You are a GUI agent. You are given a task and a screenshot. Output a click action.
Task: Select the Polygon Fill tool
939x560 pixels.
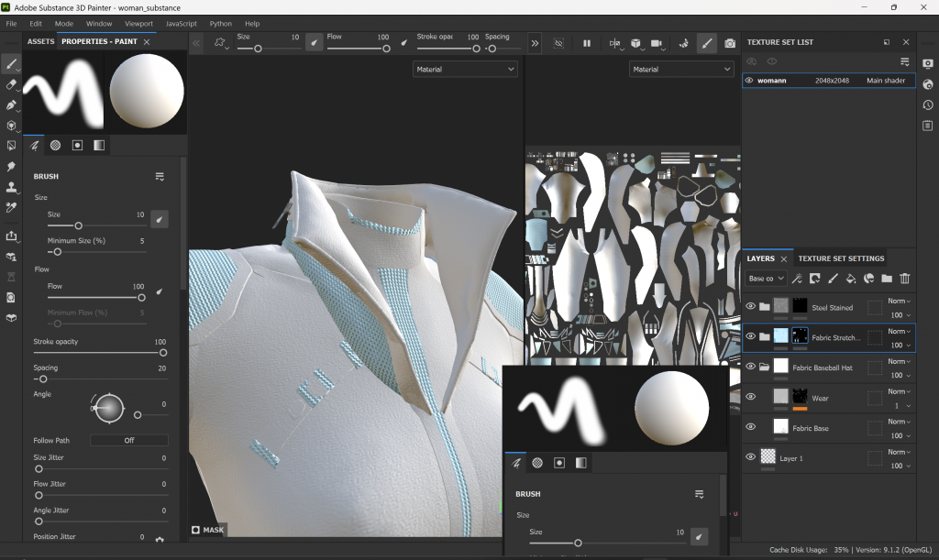(x=11, y=126)
